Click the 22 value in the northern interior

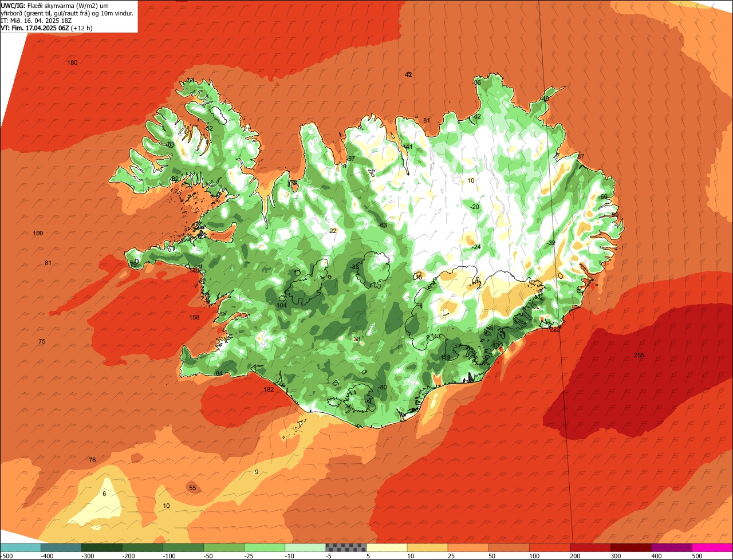[333, 231]
